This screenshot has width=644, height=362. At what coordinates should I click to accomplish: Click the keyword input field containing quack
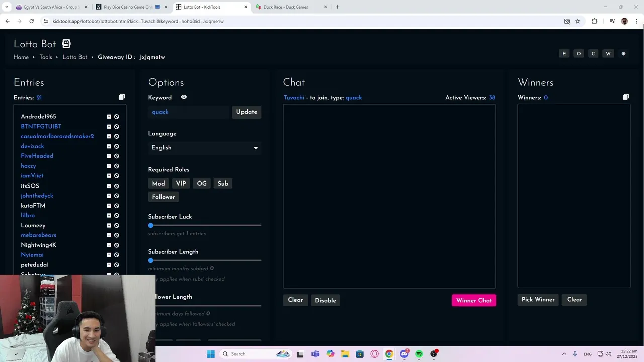[189, 112]
